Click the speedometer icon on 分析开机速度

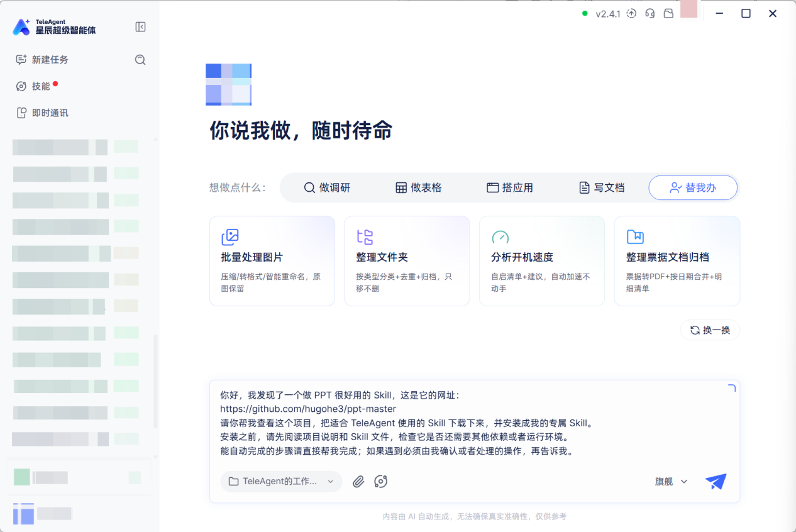click(500, 237)
